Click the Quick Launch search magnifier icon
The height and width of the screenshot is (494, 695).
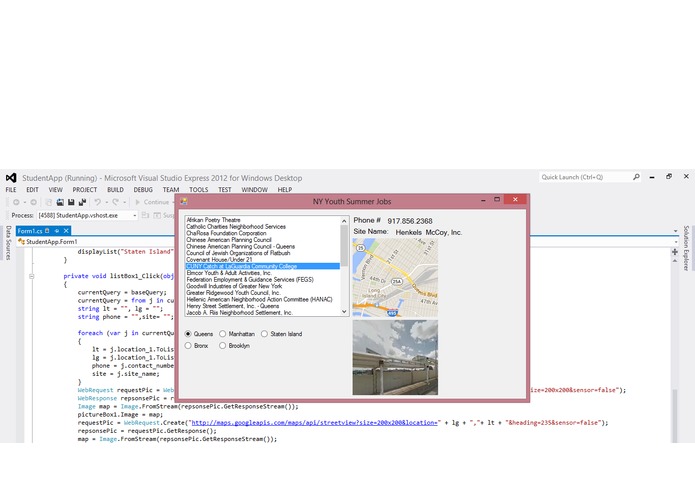pos(636,177)
